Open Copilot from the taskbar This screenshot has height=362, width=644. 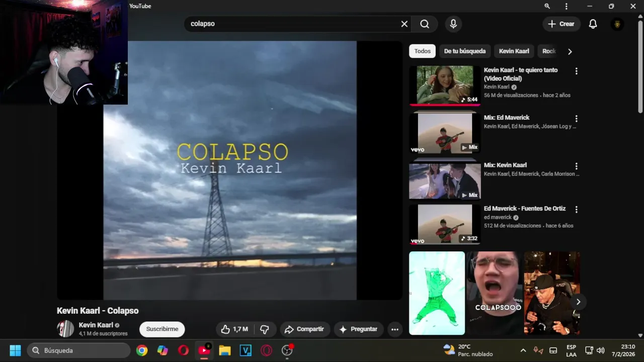(x=163, y=350)
